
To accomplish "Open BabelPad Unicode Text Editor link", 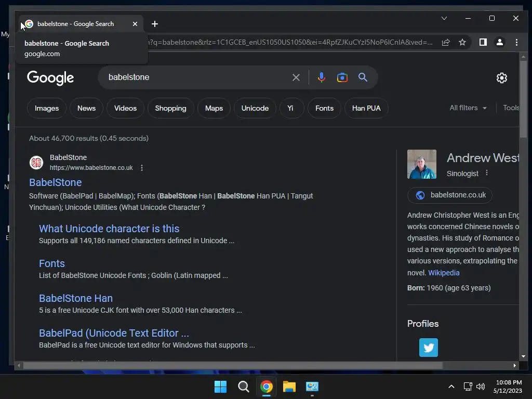I will coord(114,333).
